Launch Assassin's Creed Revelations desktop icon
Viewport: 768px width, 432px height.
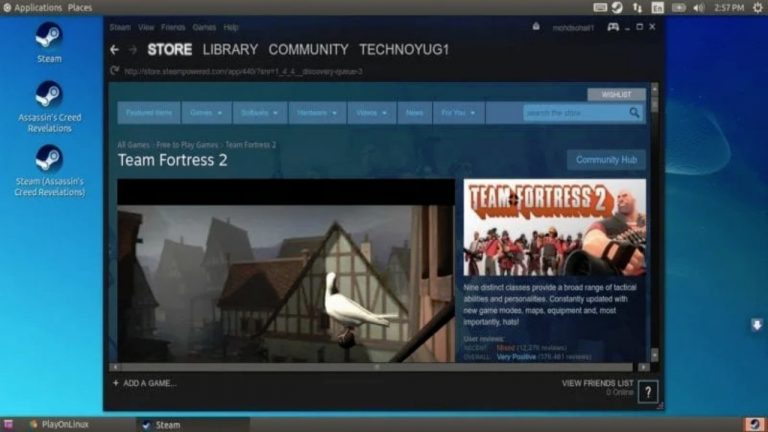(x=49, y=106)
